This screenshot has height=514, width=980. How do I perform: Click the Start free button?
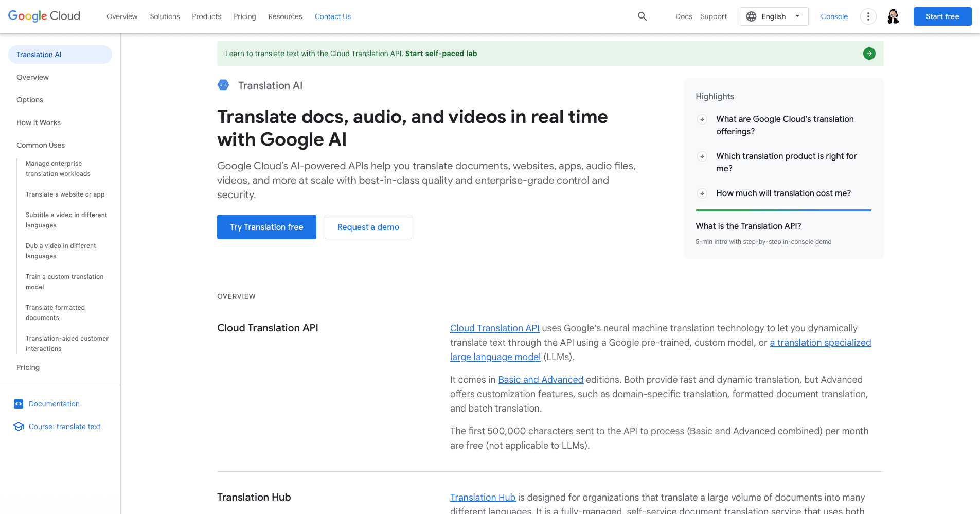[x=942, y=16]
